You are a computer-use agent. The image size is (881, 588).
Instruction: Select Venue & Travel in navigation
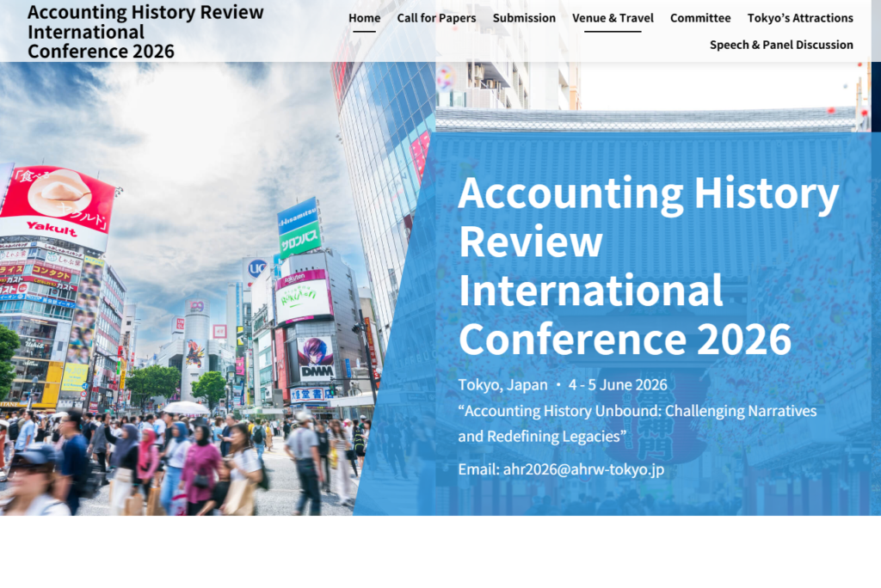click(x=613, y=18)
